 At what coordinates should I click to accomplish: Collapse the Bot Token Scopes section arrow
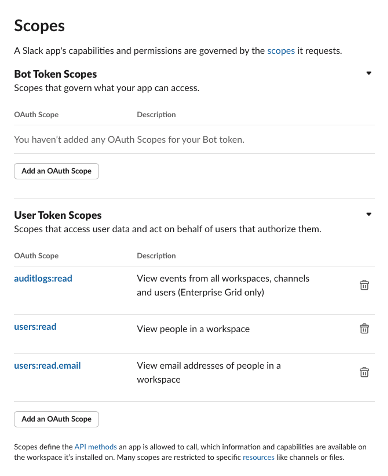point(369,73)
